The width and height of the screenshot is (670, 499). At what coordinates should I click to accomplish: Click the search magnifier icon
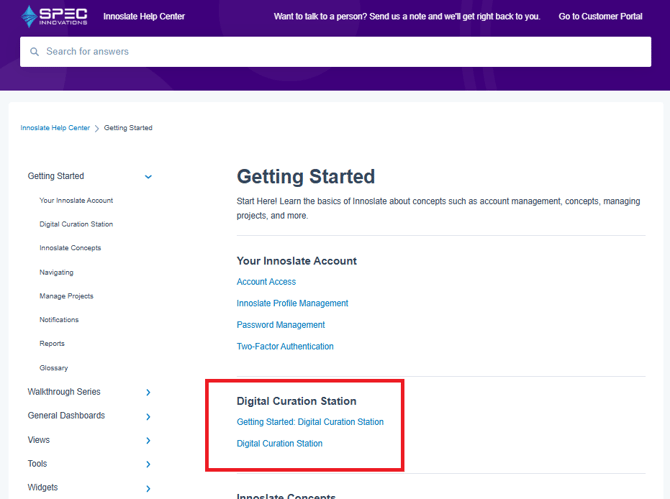pyautogui.click(x=35, y=52)
